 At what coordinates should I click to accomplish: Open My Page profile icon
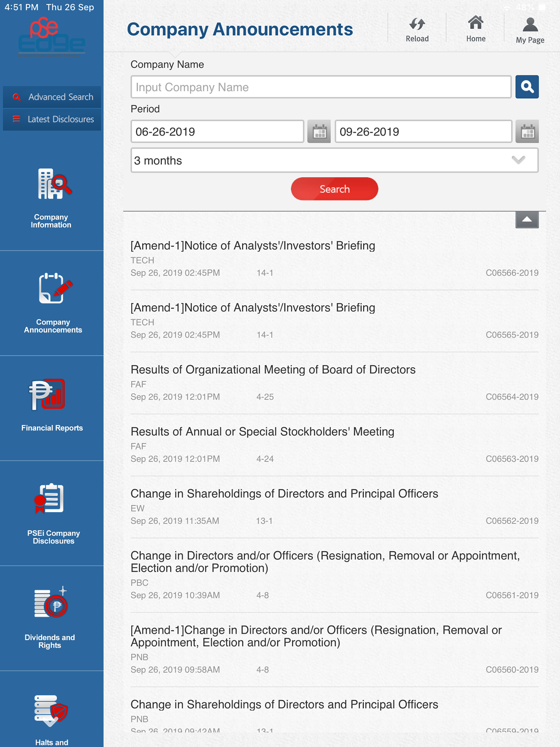[530, 25]
